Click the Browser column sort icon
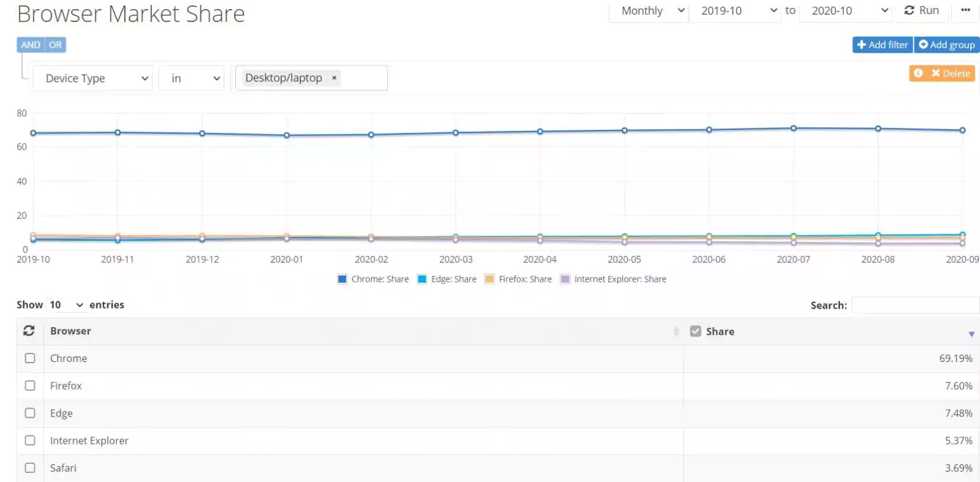980x482 pixels. tap(676, 331)
